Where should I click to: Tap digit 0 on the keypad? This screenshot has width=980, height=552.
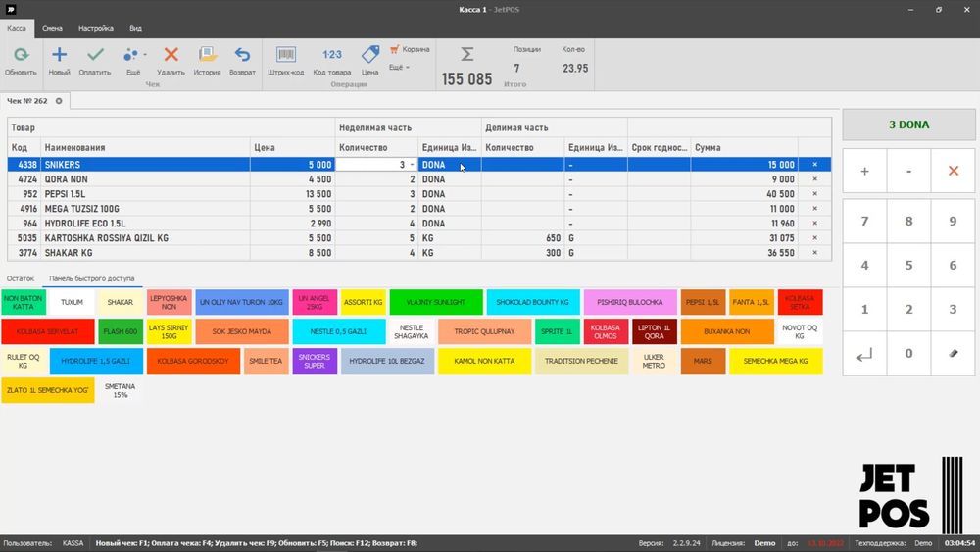point(908,354)
